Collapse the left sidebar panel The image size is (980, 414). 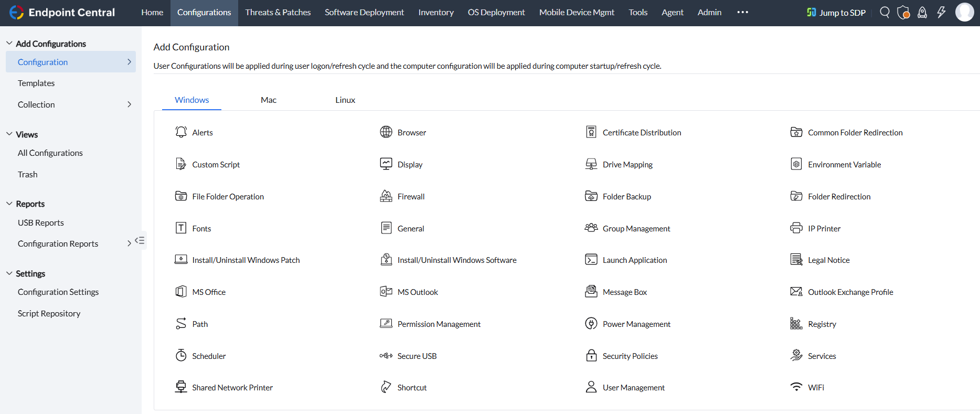[x=140, y=240]
